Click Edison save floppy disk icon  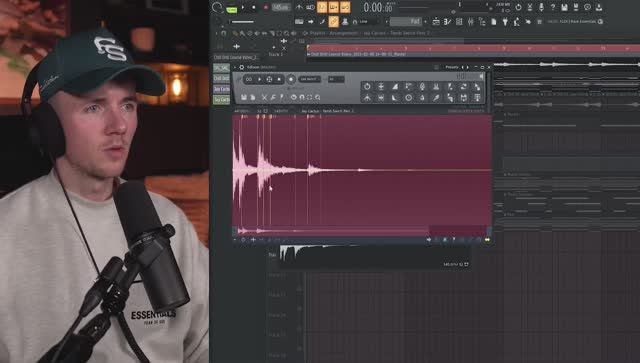click(244, 97)
